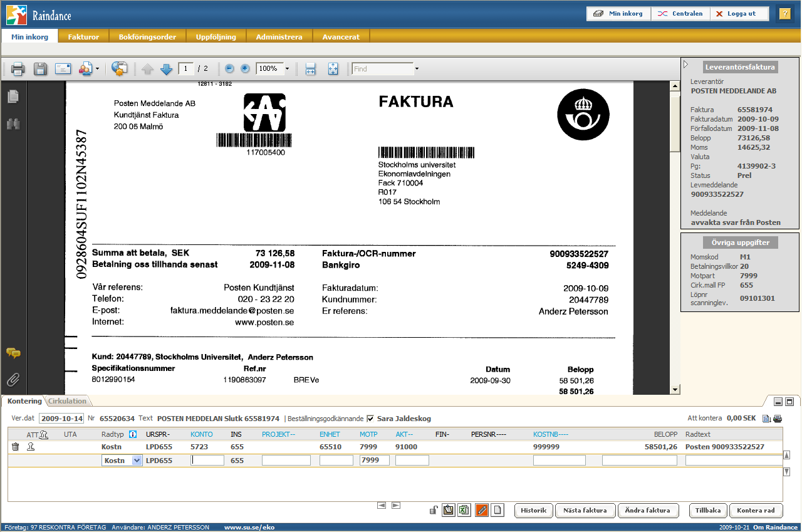Click the attest stamp icon in Kostn row
802x532 pixels.
[x=30, y=447]
